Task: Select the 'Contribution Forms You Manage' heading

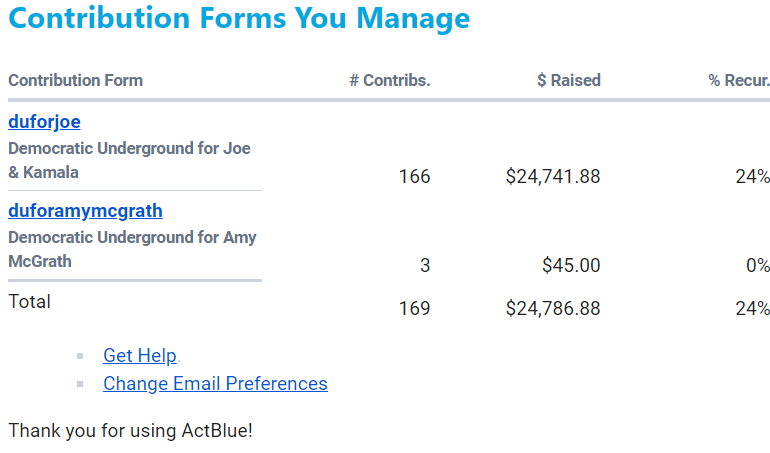Action: click(239, 19)
